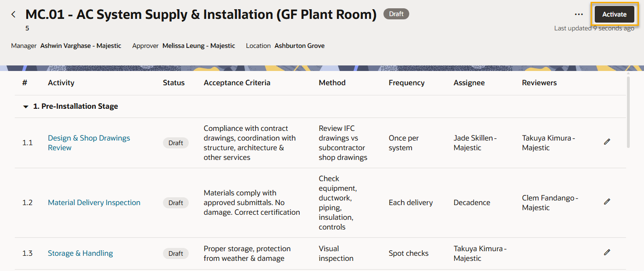Open the Material Delivery Inspection activity

pyautogui.click(x=94, y=203)
